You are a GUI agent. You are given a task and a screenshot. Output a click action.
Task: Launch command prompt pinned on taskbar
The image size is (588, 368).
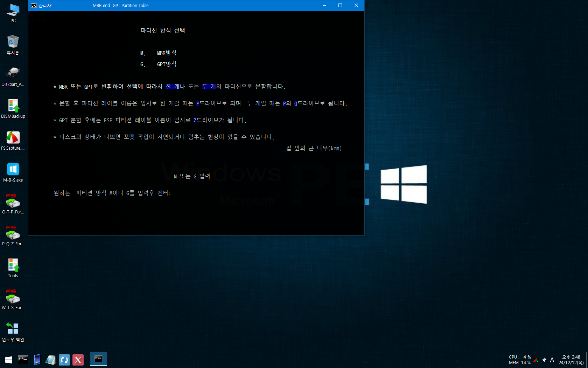23,360
